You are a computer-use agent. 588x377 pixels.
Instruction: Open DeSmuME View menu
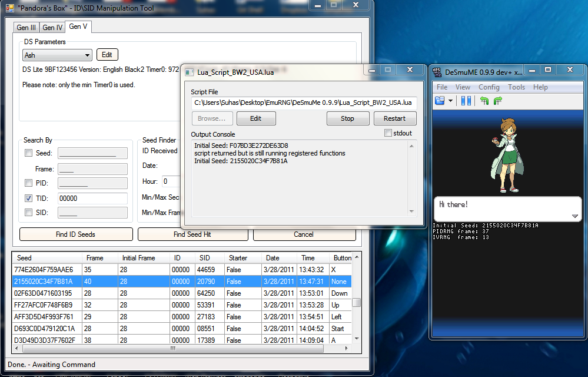(x=463, y=87)
